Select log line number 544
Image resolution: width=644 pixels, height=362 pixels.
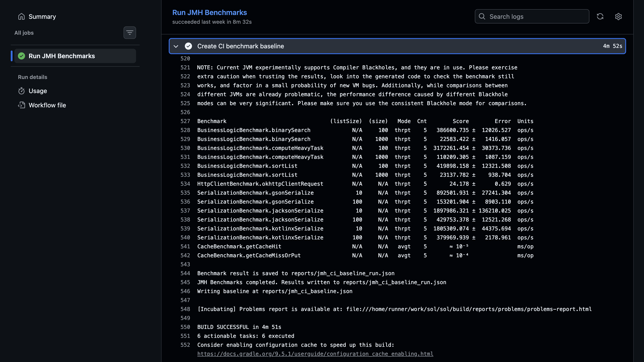pyautogui.click(x=185, y=273)
